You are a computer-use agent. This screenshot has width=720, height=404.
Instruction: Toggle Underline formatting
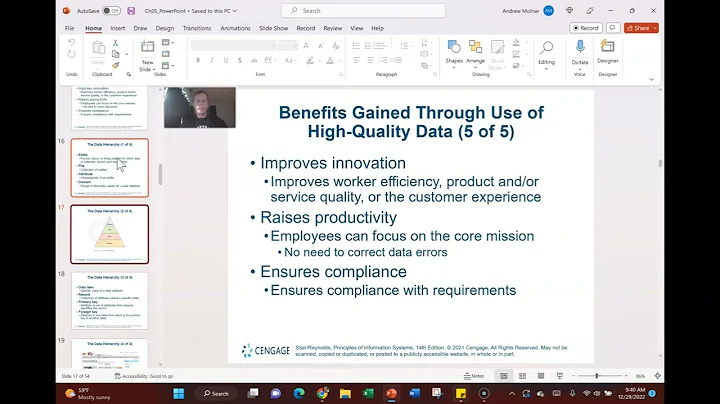(x=225, y=60)
